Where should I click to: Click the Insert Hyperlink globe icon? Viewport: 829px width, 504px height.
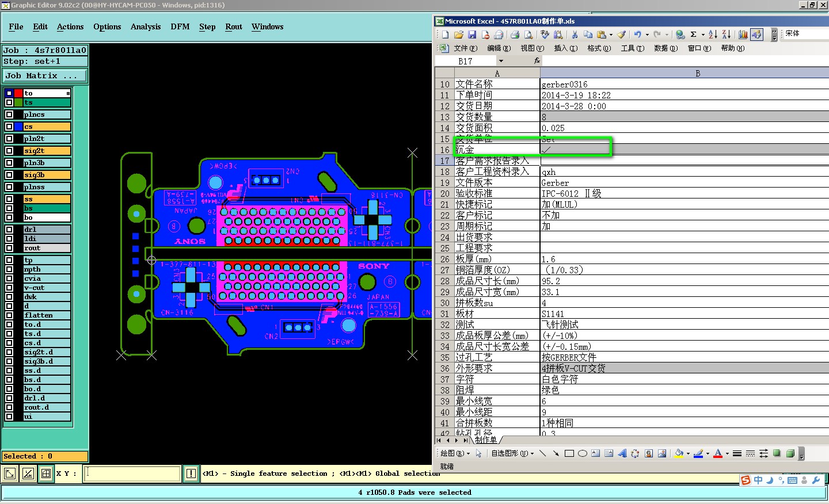pos(680,35)
